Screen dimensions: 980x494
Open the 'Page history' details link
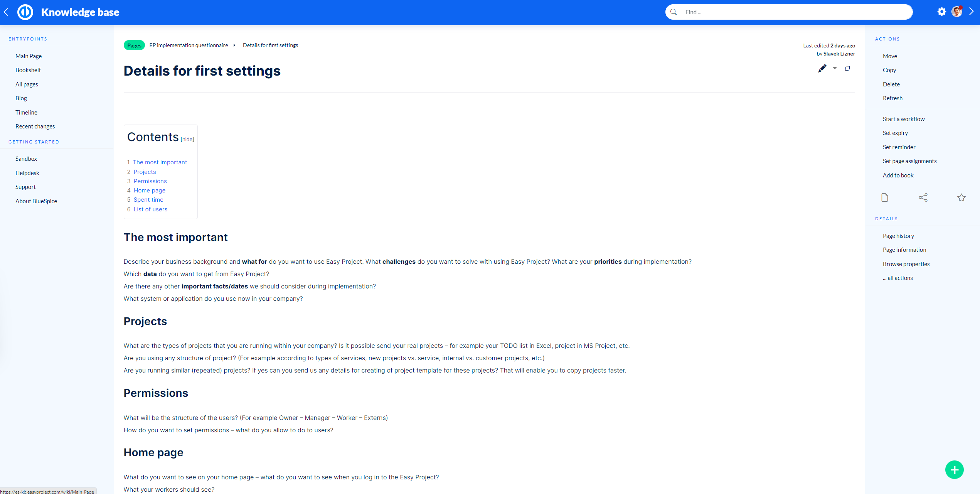[897, 236]
